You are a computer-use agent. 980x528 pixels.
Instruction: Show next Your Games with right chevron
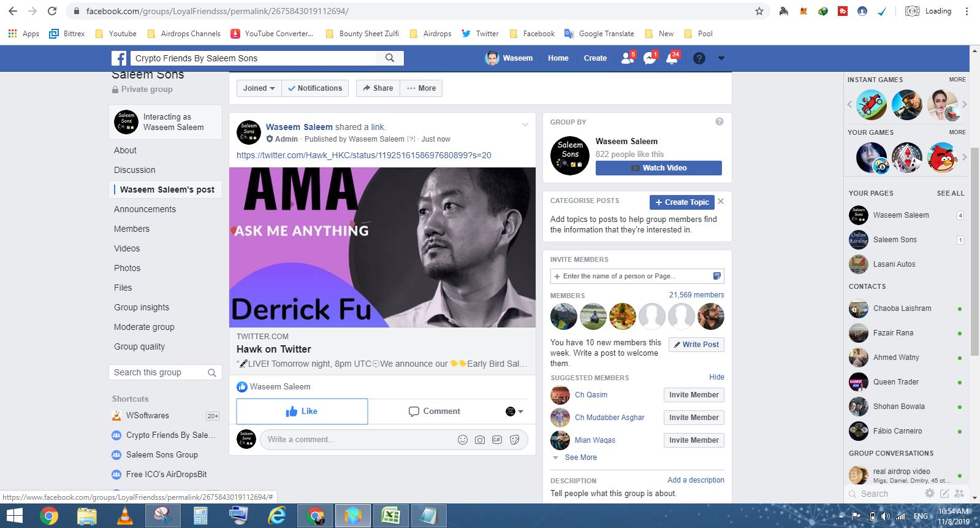point(964,157)
